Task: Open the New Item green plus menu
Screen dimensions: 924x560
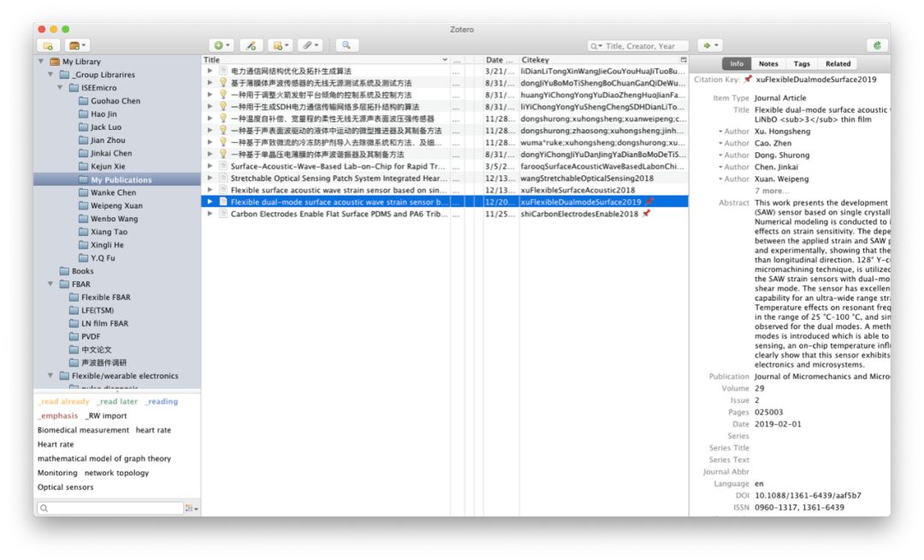Action: point(222,45)
